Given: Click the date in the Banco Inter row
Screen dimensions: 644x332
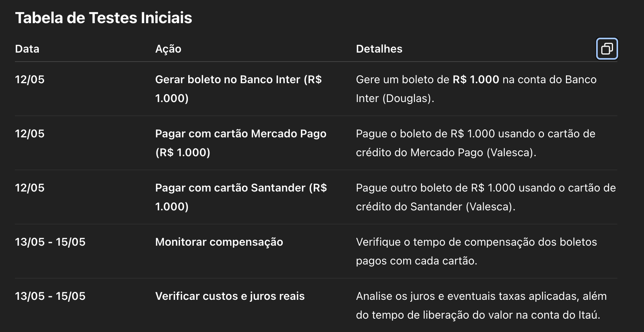Looking at the screenshot, I should (30, 79).
